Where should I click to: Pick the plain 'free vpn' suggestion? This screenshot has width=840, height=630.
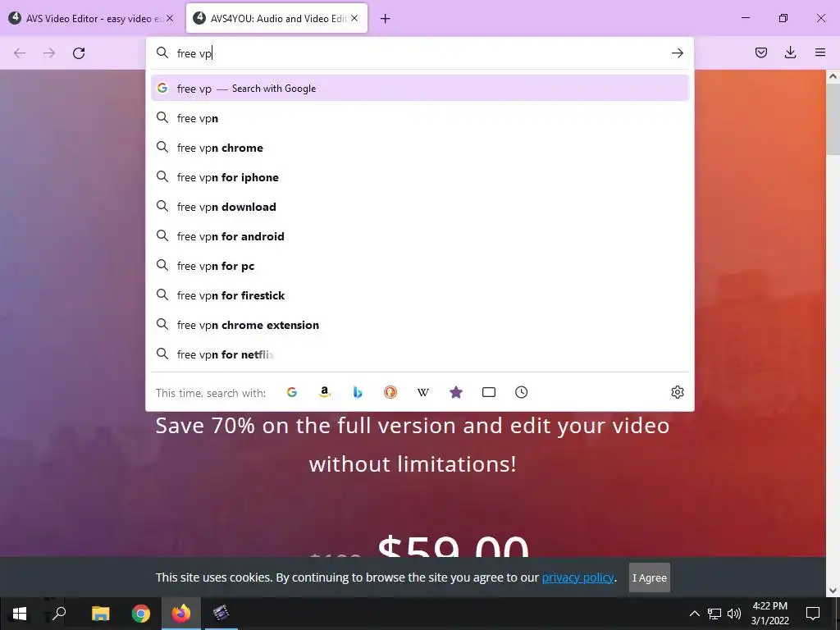[419, 118]
